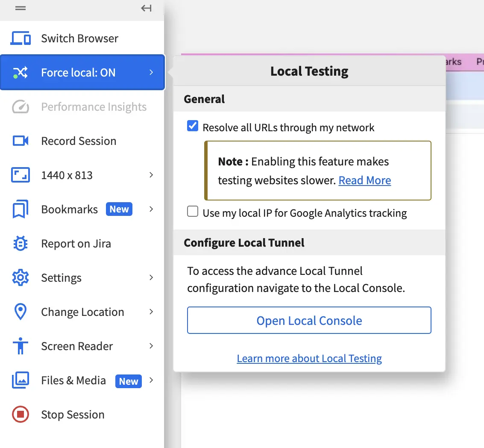Click the Screen Reader accessibility icon

(21, 346)
